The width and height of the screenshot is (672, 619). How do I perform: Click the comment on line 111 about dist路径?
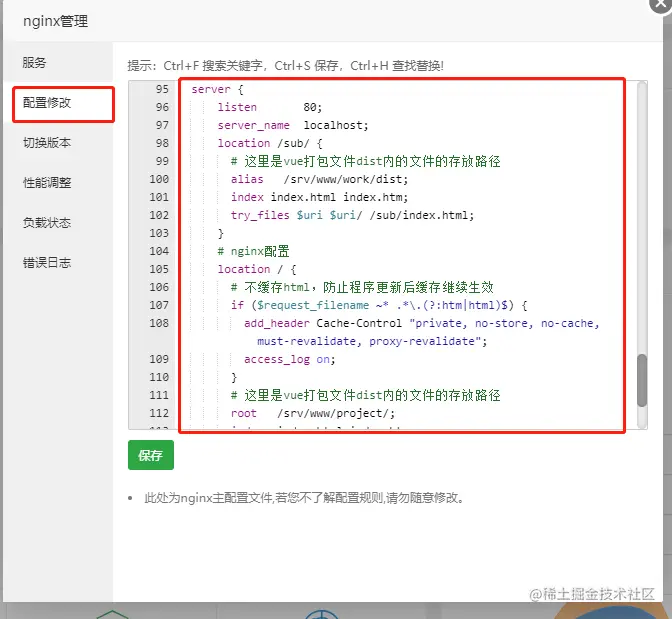366,395
